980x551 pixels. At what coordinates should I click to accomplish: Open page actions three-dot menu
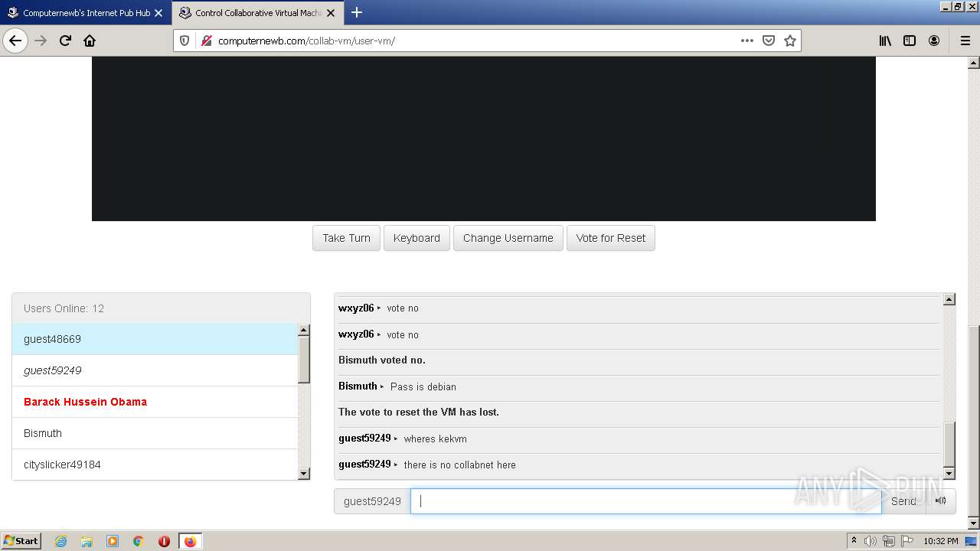[747, 41]
